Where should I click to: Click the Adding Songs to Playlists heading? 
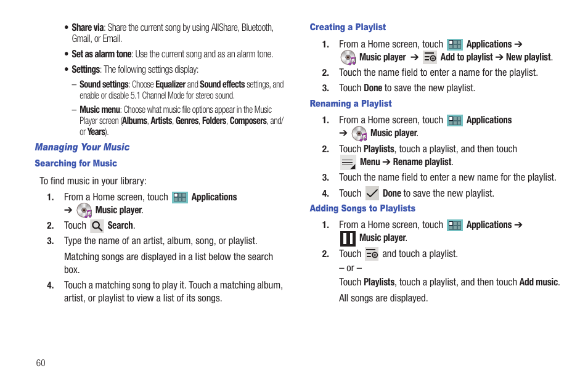pos(362,208)
